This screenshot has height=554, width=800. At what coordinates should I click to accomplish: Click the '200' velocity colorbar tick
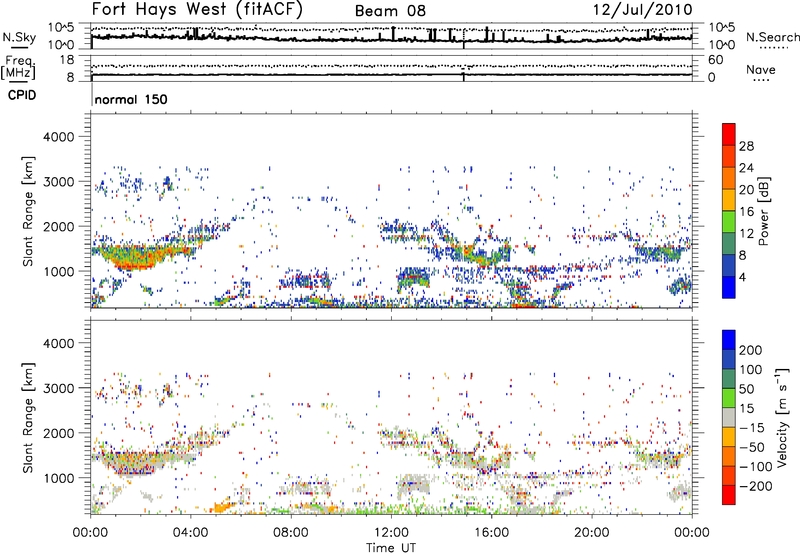click(751, 350)
